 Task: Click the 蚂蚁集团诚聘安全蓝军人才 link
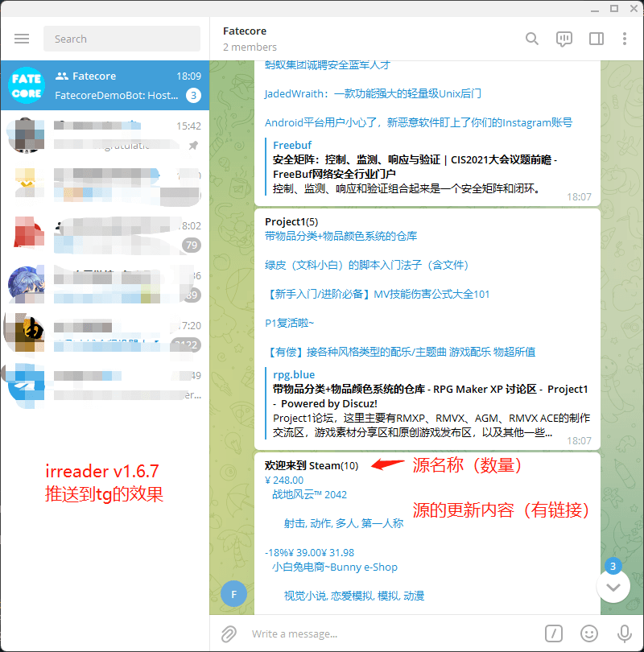click(328, 65)
